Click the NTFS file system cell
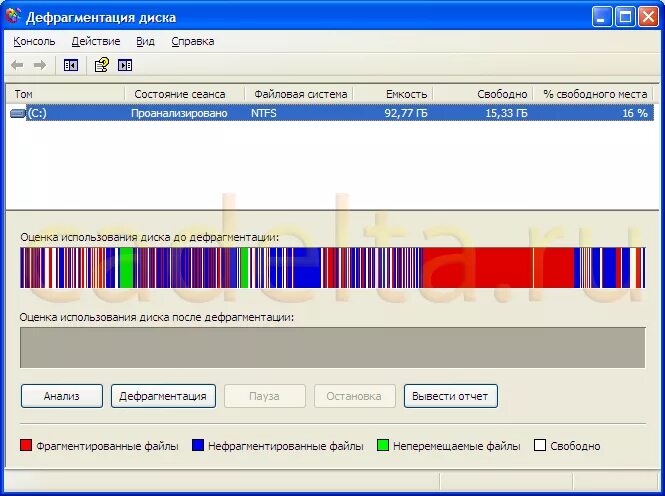 [x=264, y=113]
